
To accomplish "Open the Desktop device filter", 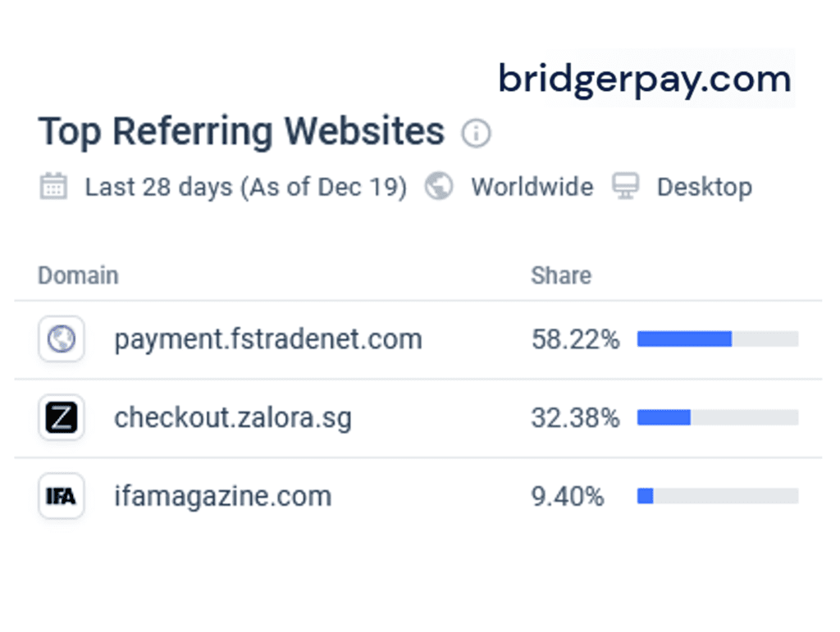I will (704, 187).
